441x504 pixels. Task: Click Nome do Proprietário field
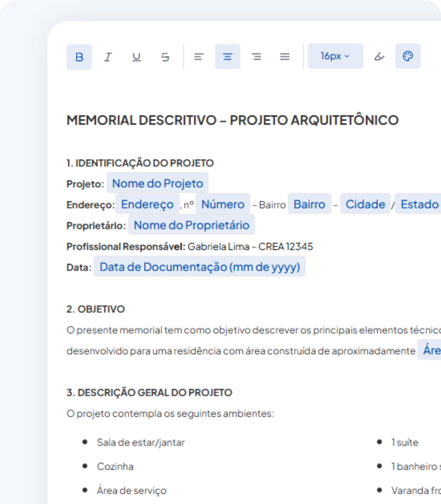coord(191,225)
